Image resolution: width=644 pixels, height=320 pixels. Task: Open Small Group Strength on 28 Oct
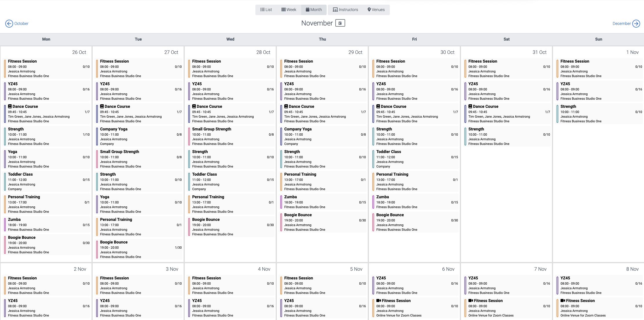(211, 129)
